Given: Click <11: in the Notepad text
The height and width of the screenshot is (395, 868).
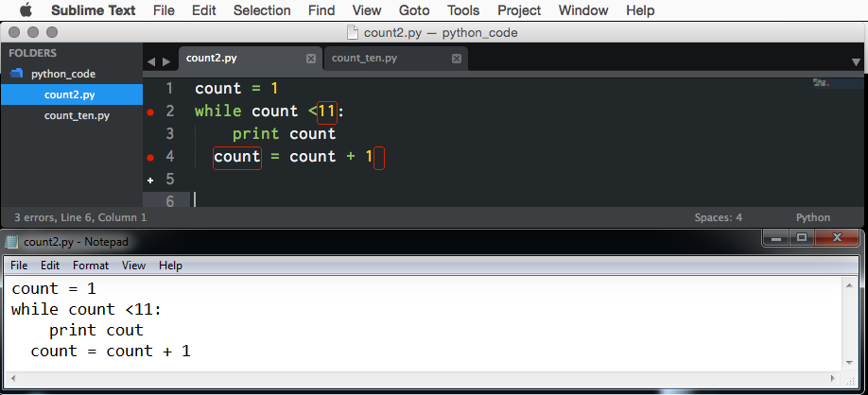Looking at the screenshot, I should click(x=144, y=309).
